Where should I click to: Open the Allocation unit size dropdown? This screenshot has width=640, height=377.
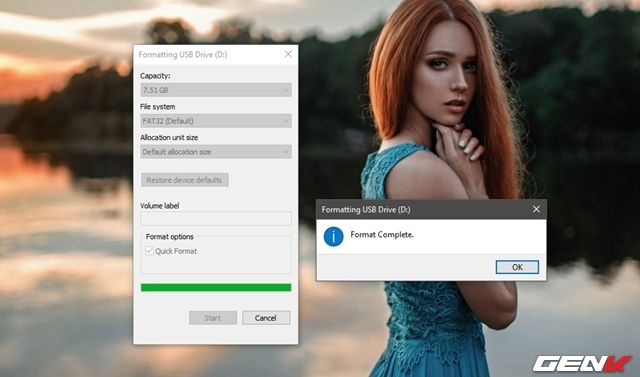pyautogui.click(x=216, y=152)
